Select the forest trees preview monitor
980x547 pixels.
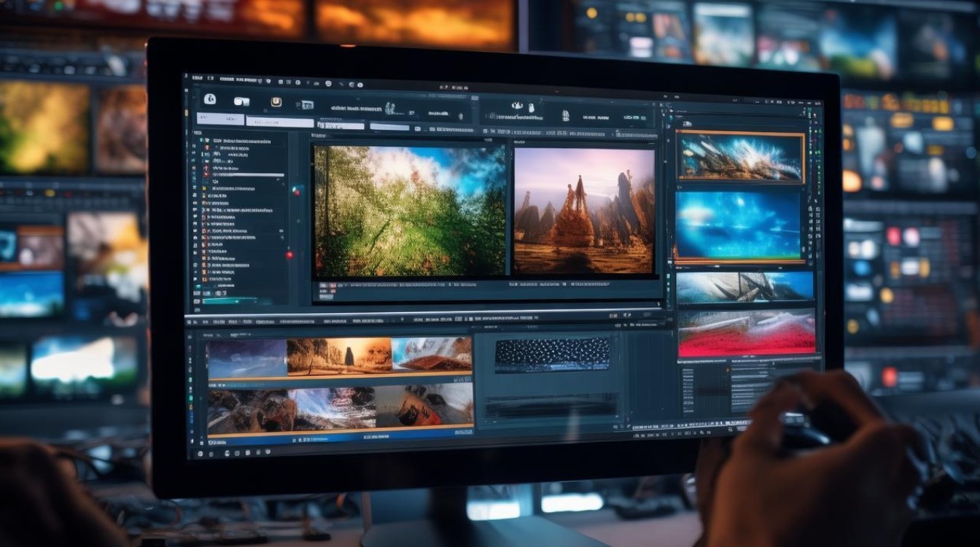click(x=410, y=211)
